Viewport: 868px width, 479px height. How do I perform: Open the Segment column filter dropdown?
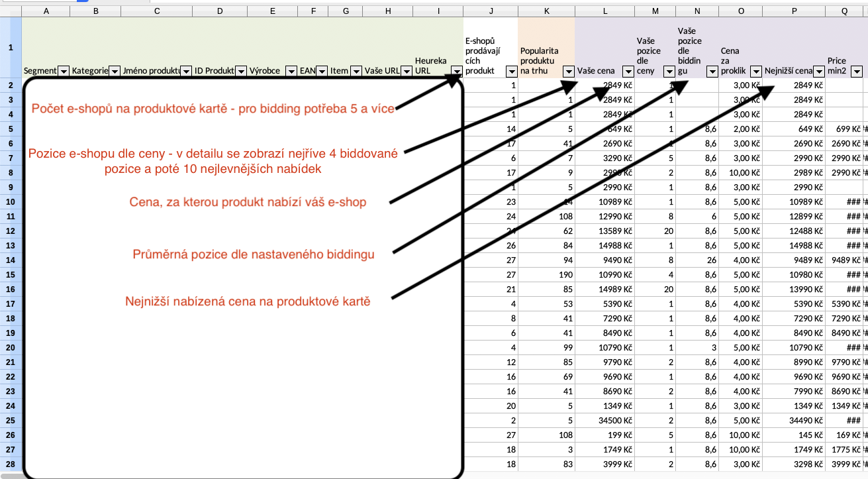(x=64, y=71)
